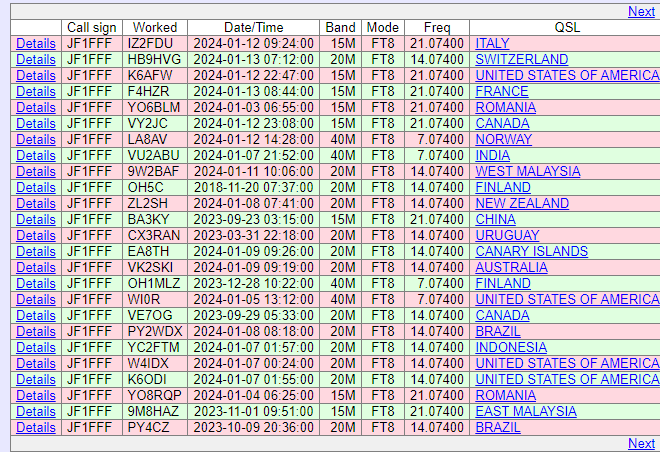Open Details for the VK2SKI contact
660x452 pixels.
pos(36,268)
